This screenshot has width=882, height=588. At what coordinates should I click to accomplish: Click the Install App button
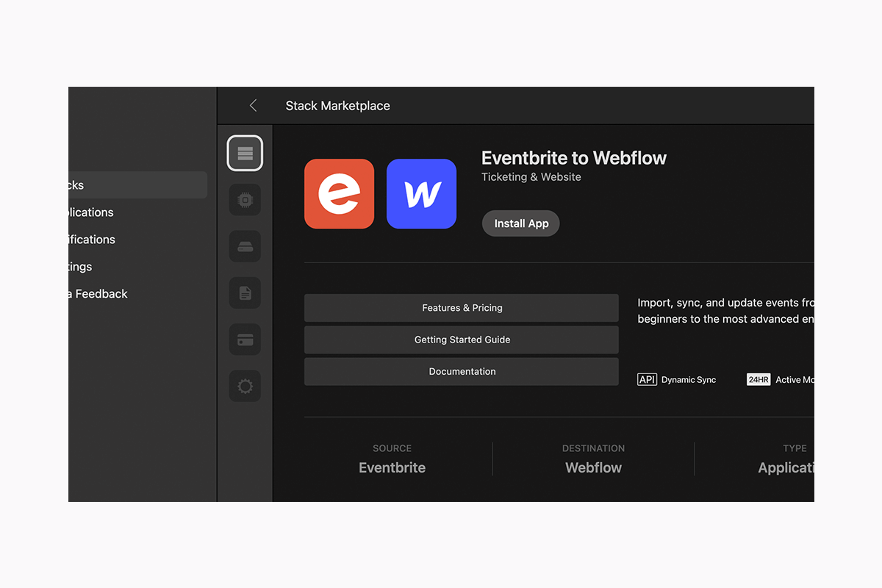(521, 223)
